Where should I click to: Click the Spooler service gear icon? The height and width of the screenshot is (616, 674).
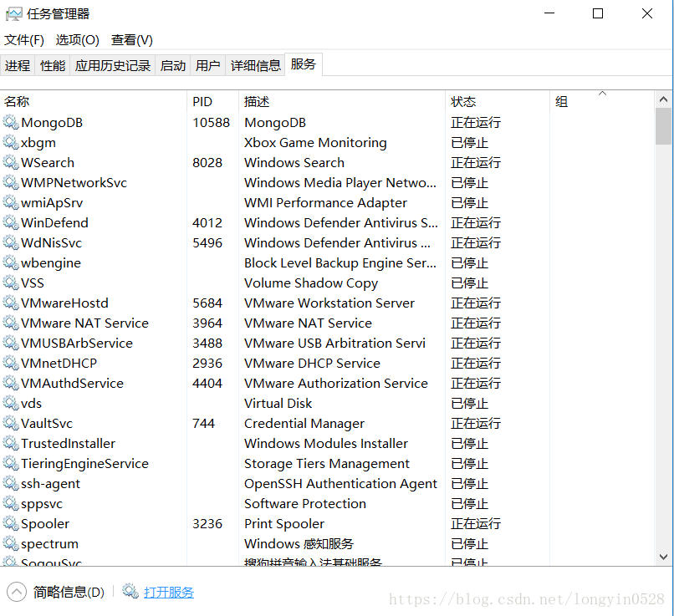click(11, 523)
